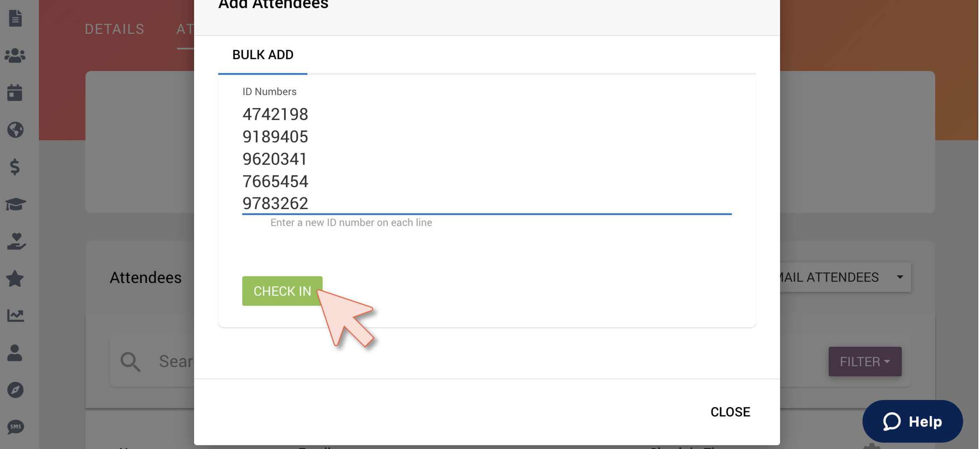Expand the Email Attendees dropdown arrow
This screenshot has width=980, height=449.
click(x=900, y=277)
